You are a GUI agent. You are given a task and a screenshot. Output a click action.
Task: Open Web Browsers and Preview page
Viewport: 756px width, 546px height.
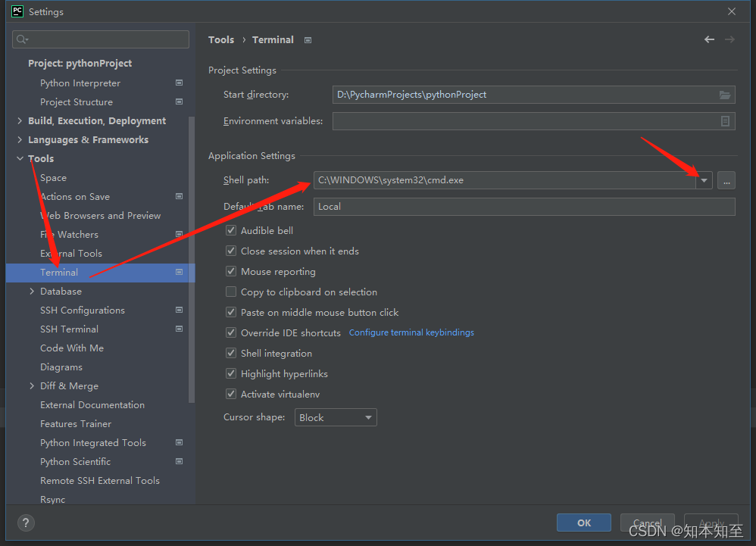coord(100,215)
